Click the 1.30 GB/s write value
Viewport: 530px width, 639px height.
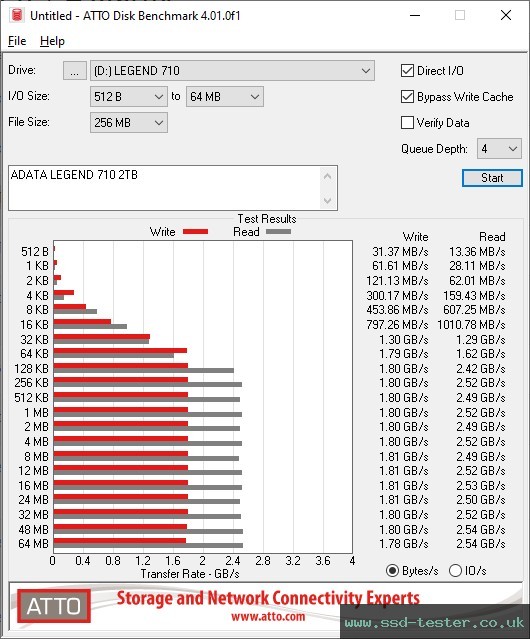404,340
